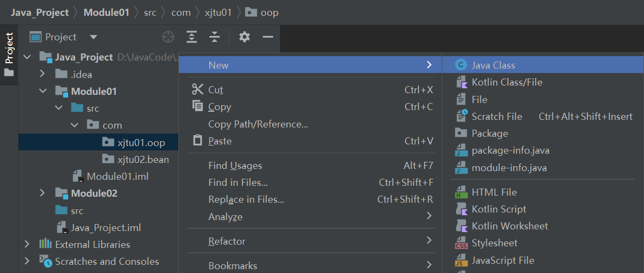Viewport: 644px width, 273px height.
Task: Expand the Module02 tree node
Action: pyautogui.click(x=43, y=193)
